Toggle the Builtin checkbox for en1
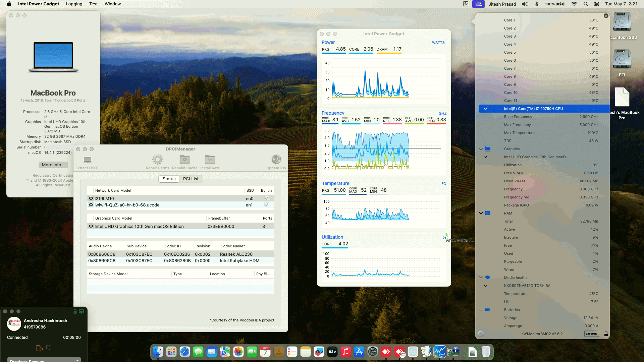 pyautogui.click(x=266, y=205)
